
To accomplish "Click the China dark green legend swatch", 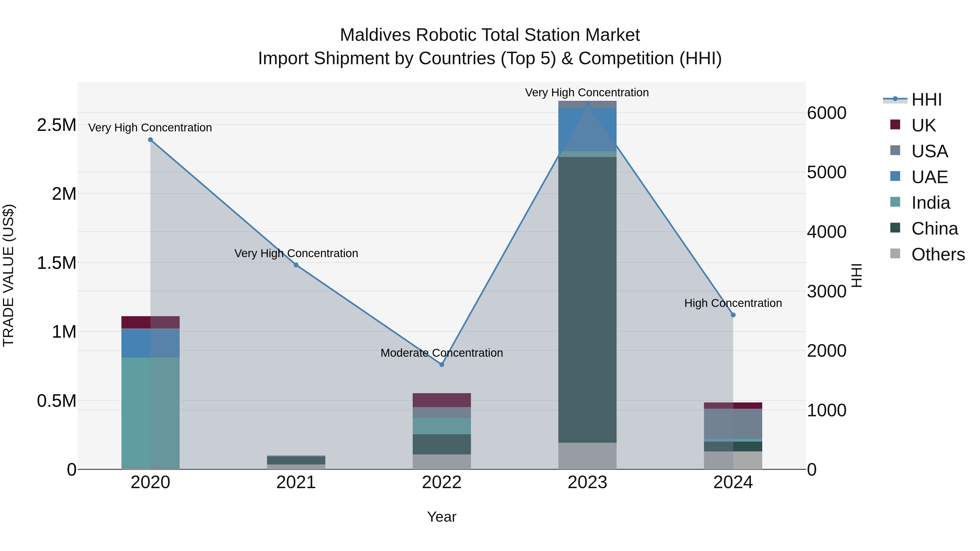I will [x=895, y=228].
